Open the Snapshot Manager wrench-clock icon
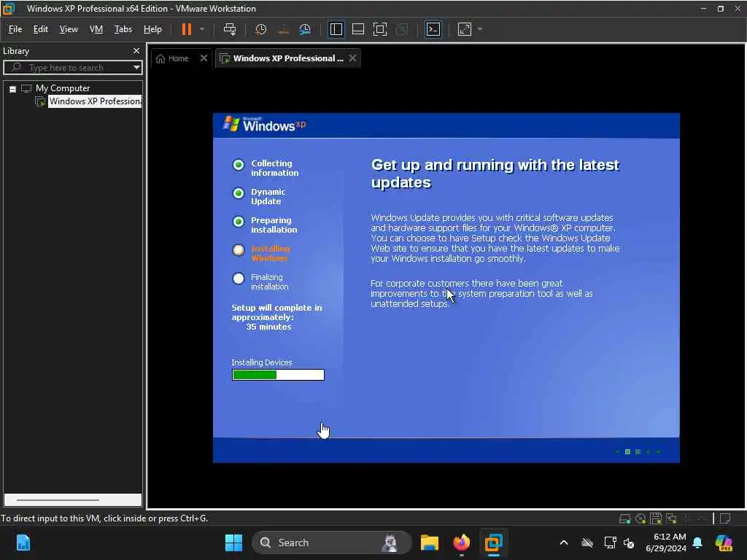 coord(305,29)
